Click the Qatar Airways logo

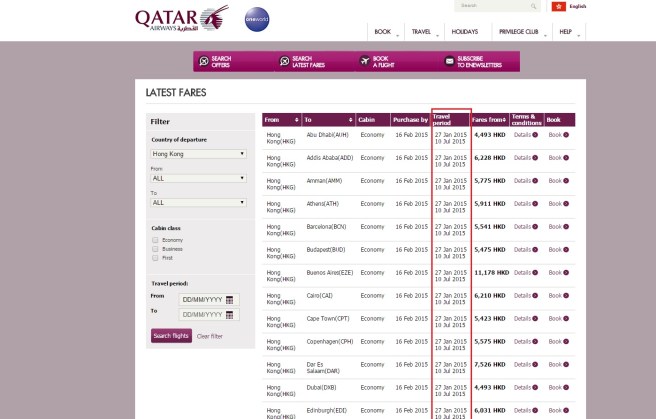coord(182,18)
